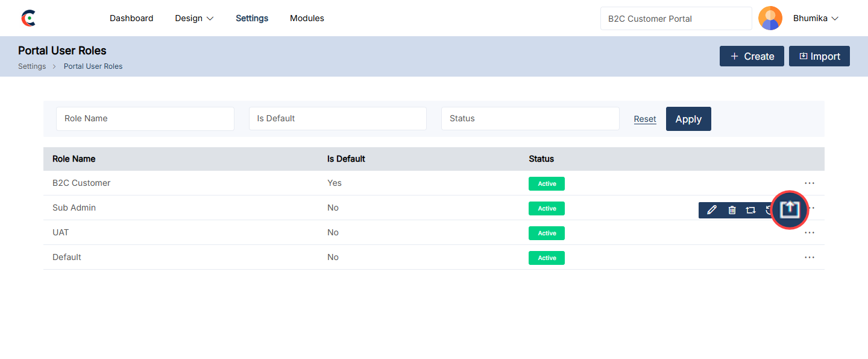This screenshot has width=868, height=359.
Task: Open the Status filter dropdown
Action: tap(530, 119)
